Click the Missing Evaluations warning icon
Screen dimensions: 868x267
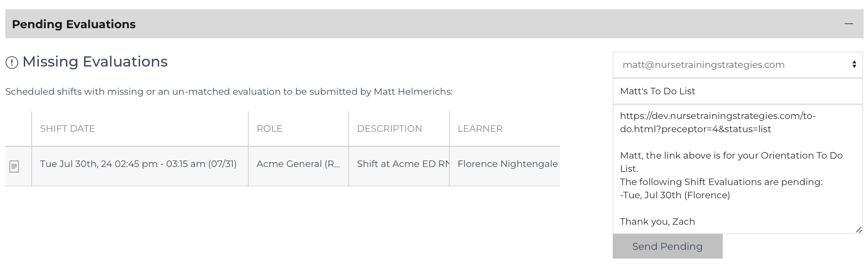(x=12, y=63)
